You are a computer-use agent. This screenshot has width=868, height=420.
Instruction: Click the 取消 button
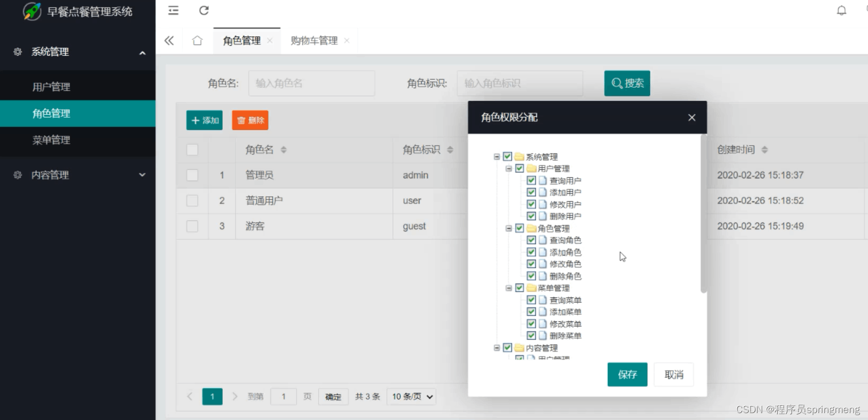674,375
